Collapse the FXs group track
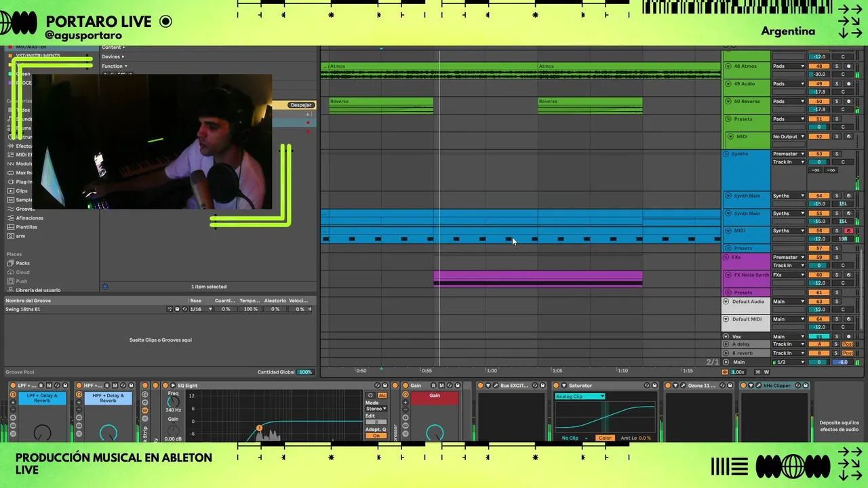The image size is (868, 488). click(726, 258)
